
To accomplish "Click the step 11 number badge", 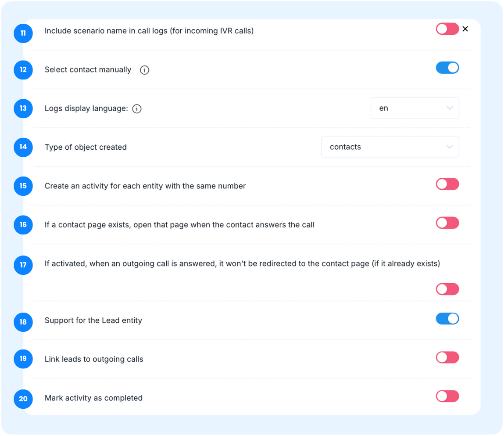I will (x=23, y=33).
